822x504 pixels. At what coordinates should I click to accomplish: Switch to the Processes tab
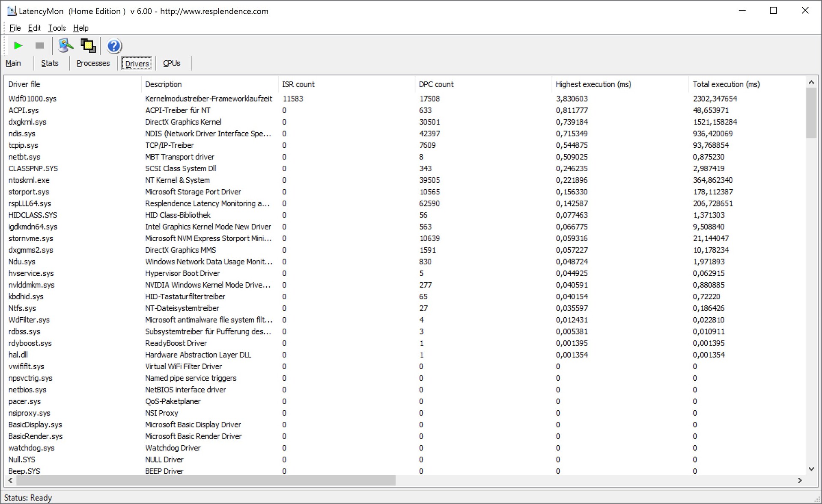point(93,63)
